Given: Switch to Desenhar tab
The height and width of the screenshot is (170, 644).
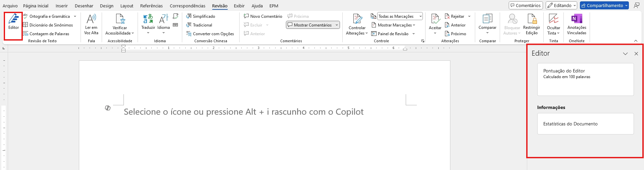Looking at the screenshot, I should click(84, 6).
